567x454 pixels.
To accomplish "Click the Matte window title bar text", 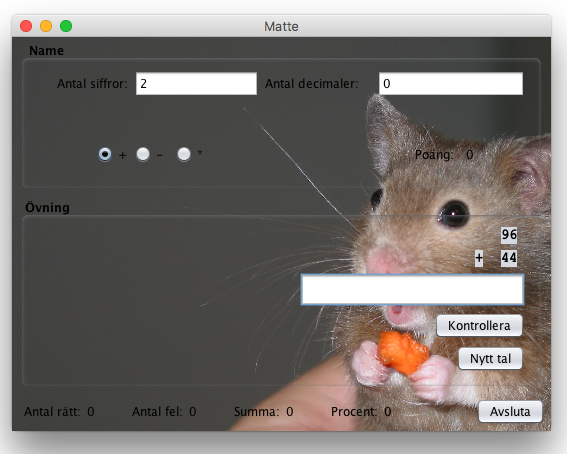I will 281,26.
